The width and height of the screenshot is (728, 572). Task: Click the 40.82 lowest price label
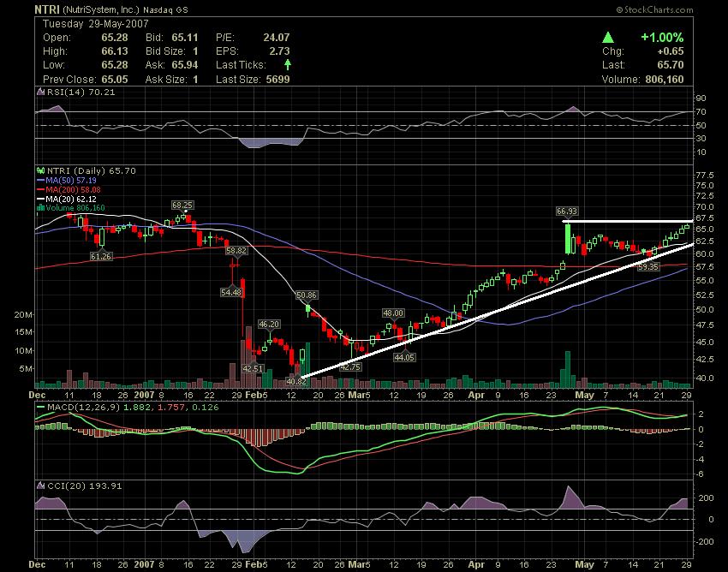pos(296,382)
